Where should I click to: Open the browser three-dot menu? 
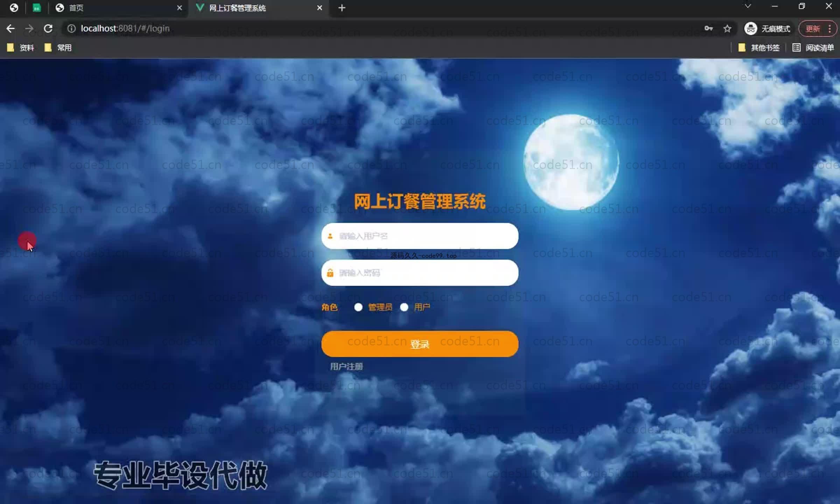[x=829, y=28]
